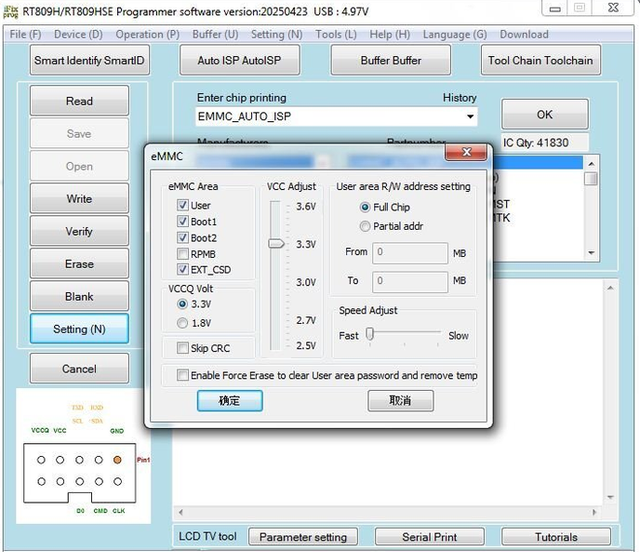This screenshot has width=640, height=552.
Task: Click the Blank check button
Action: pyautogui.click(x=79, y=296)
